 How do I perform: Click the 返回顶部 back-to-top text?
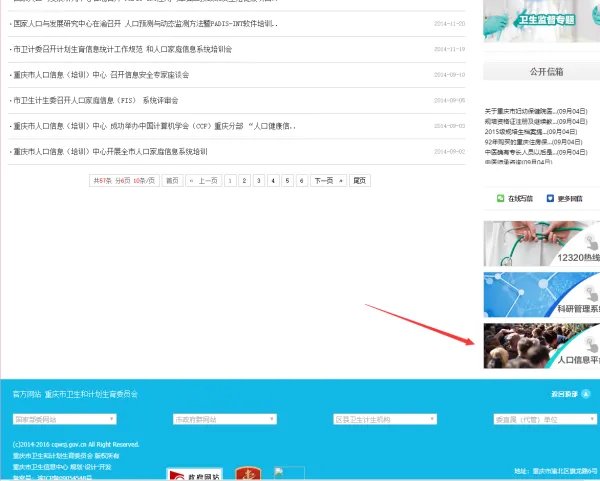point(564,394)
